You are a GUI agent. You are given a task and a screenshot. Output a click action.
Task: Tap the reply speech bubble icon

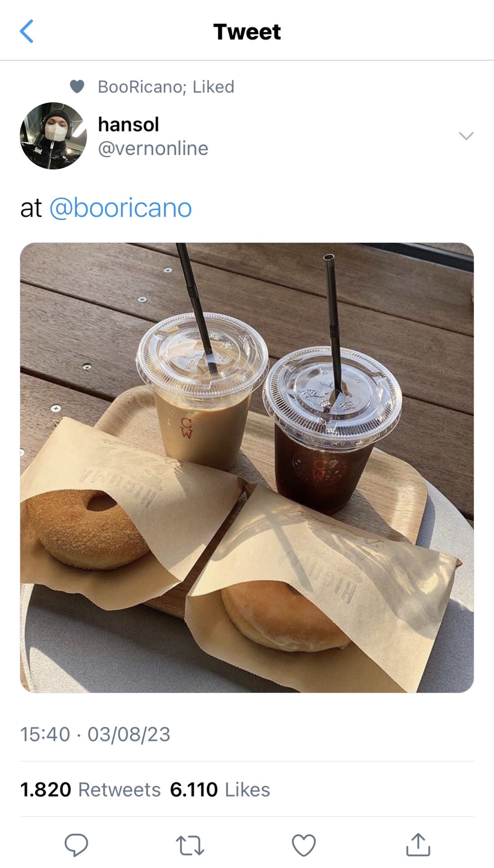pos(76,845)
